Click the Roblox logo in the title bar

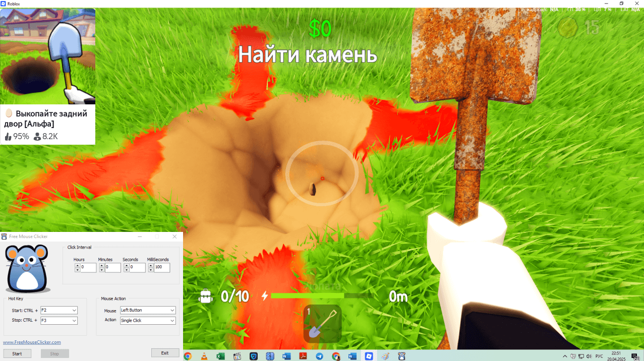pyautogui.click(x=4, y=4)
